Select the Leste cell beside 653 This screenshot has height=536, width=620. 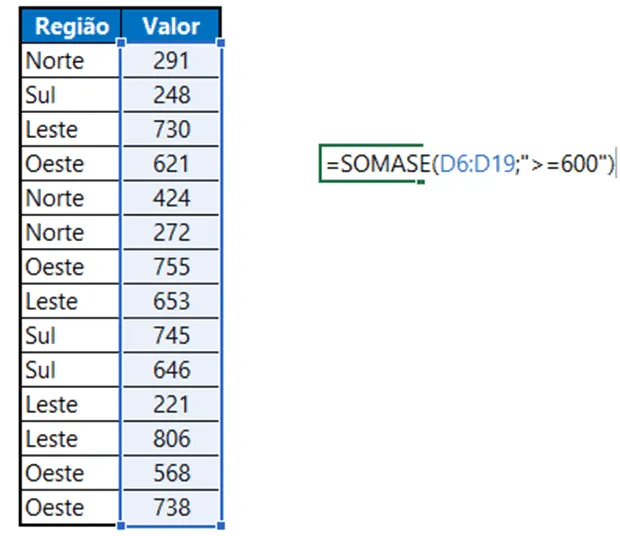point(70,301)
